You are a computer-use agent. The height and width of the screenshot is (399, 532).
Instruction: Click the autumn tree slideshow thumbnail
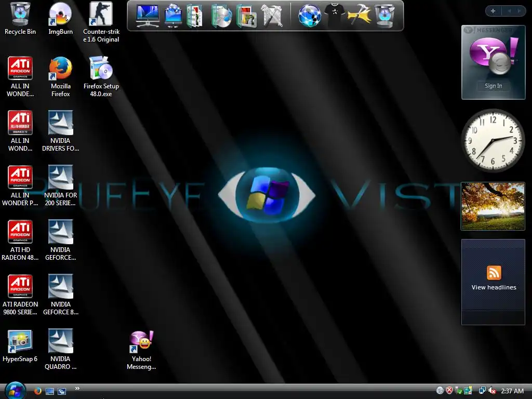(493, 206)
